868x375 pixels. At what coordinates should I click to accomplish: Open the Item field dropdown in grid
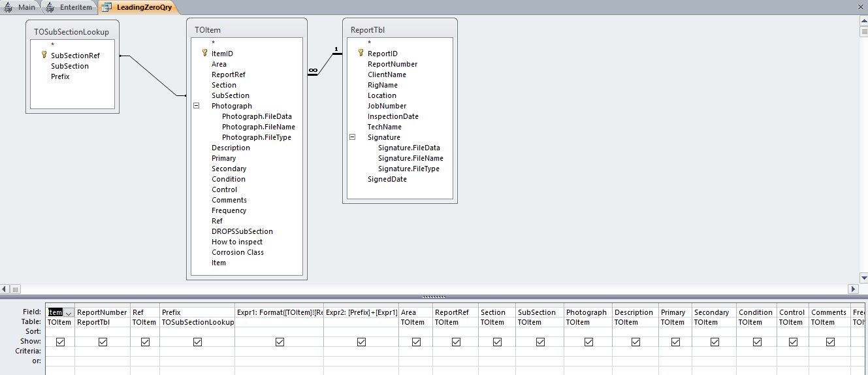69,313
